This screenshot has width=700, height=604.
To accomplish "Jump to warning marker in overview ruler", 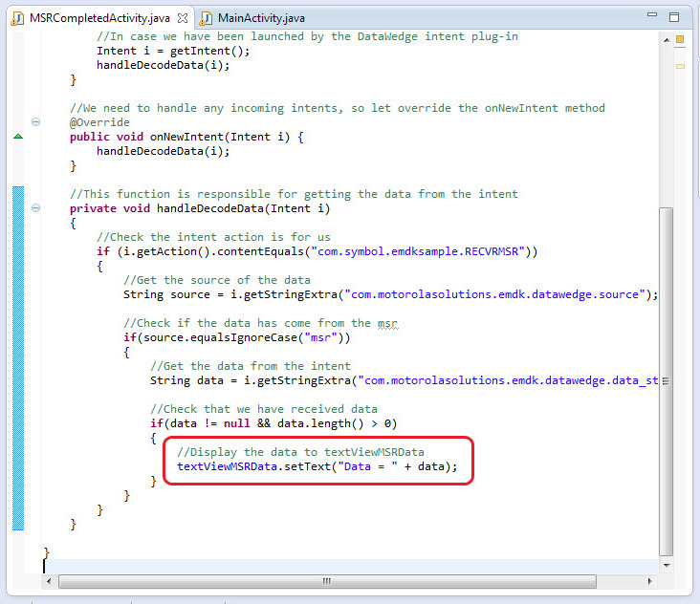I will 680,66.
